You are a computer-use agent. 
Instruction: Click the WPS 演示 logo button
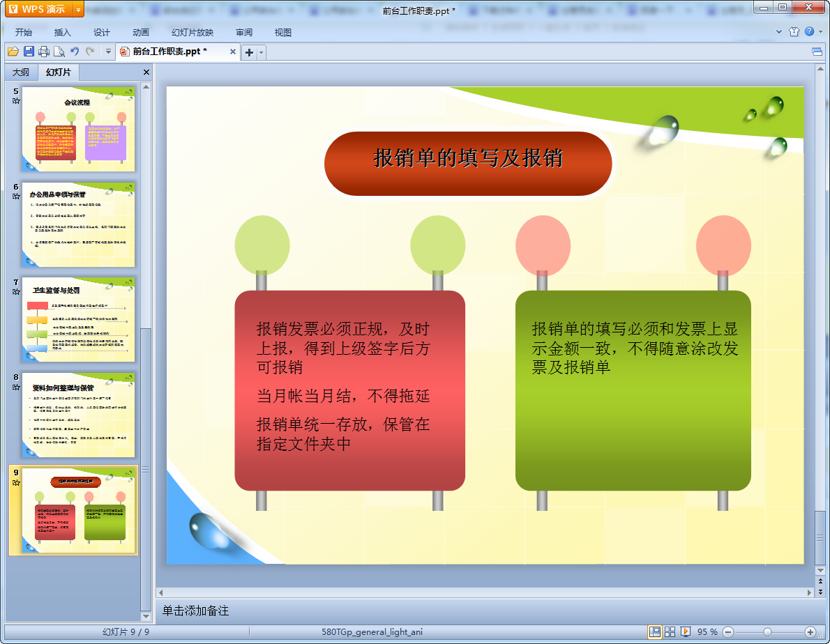[39, 9]
